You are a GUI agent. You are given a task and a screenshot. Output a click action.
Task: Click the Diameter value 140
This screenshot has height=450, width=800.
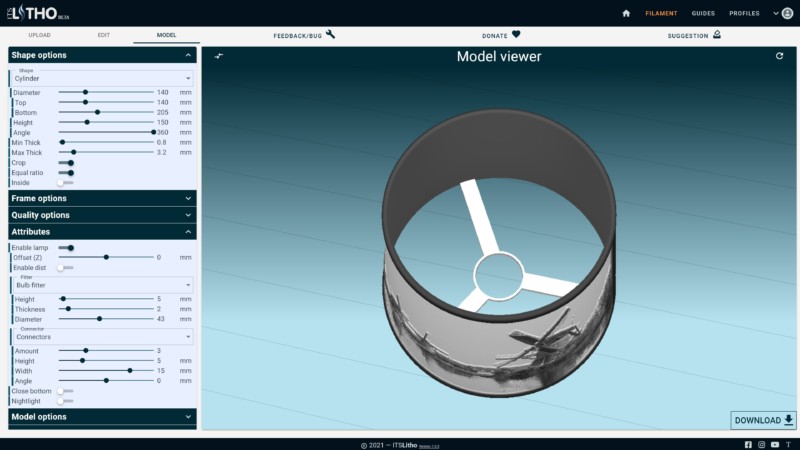pos(162,92)
